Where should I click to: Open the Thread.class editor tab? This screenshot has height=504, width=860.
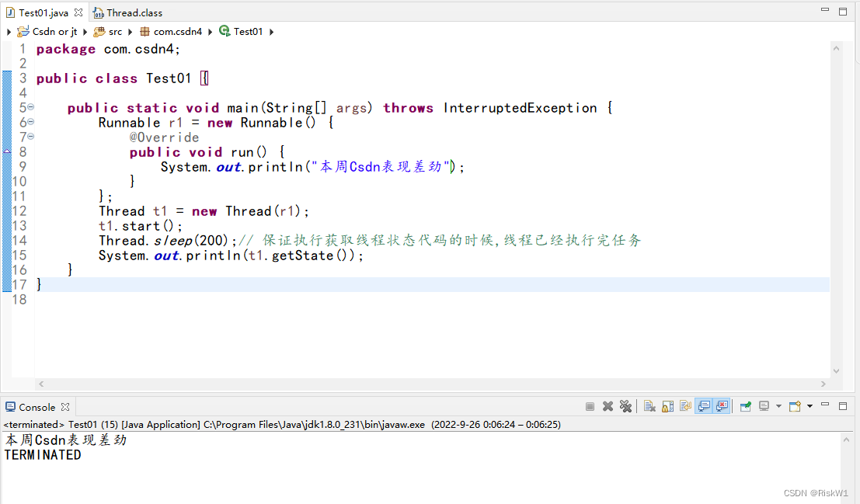click(127, 12)
